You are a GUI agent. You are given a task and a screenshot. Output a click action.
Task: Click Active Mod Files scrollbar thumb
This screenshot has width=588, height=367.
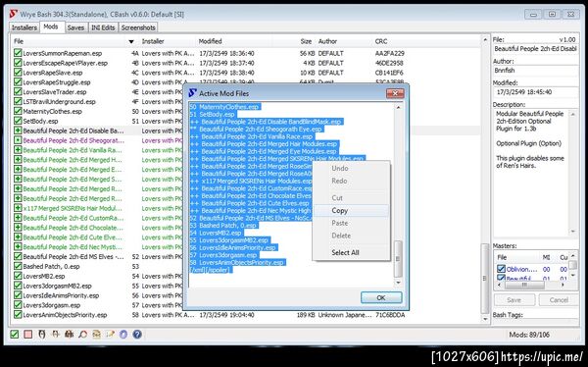tap(398, 258)
